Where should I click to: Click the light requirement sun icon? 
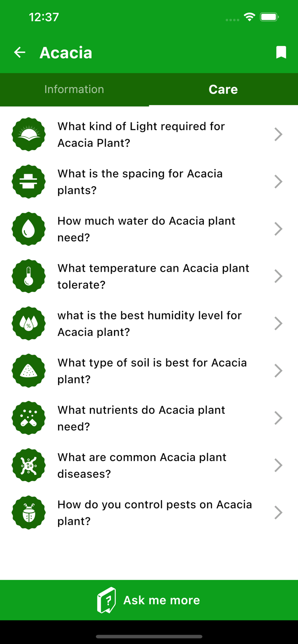pyautogui.click(x=28, y=134)
